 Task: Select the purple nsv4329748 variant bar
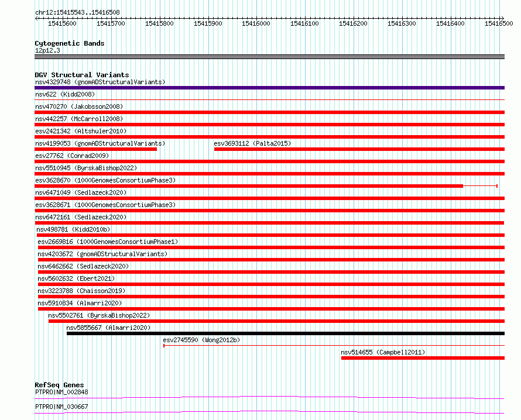pos(269,88)
